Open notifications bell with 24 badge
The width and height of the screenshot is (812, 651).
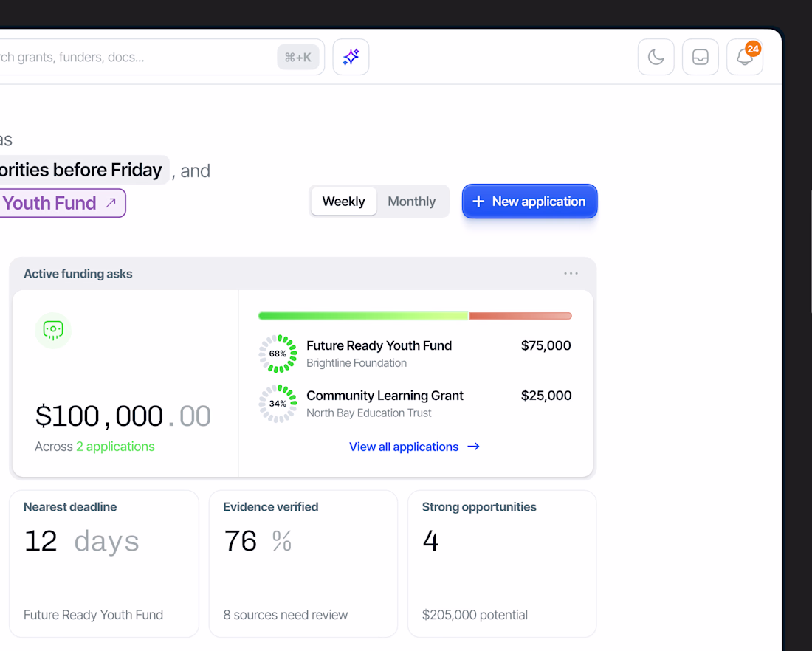[745, 57]
